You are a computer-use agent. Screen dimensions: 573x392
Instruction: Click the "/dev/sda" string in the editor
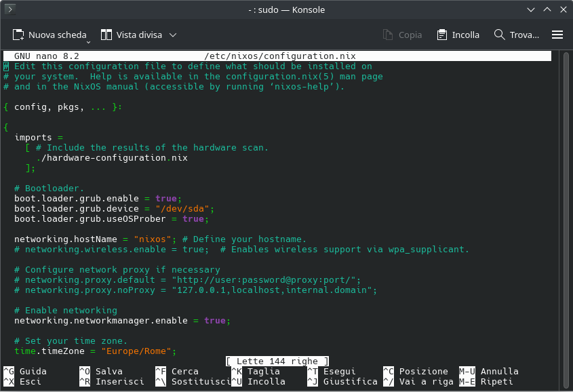tap(185, 209)
